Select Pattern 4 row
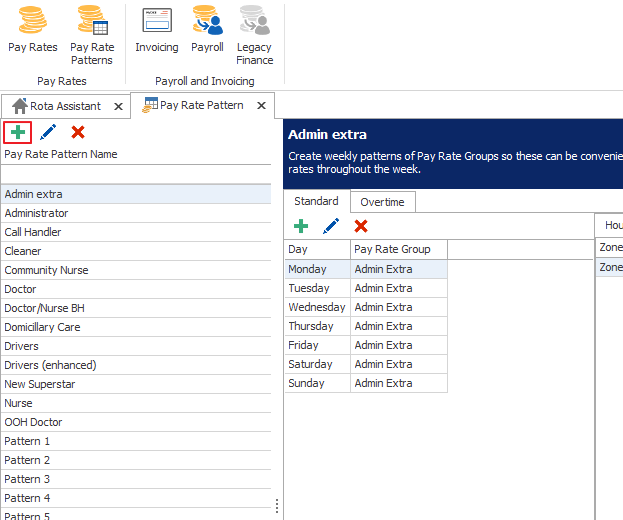This screenshot has width=623, height=520. pos(136,498)
